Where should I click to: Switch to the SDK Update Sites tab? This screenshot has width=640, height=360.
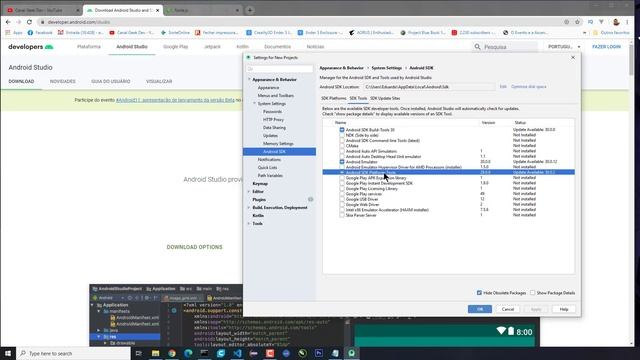click(385, 98)
